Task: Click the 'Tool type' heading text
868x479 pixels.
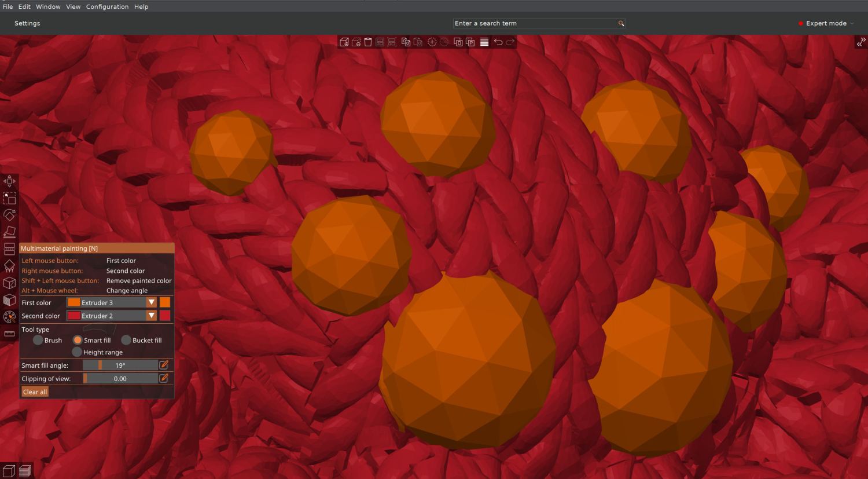Action: (x=35, y=330)
